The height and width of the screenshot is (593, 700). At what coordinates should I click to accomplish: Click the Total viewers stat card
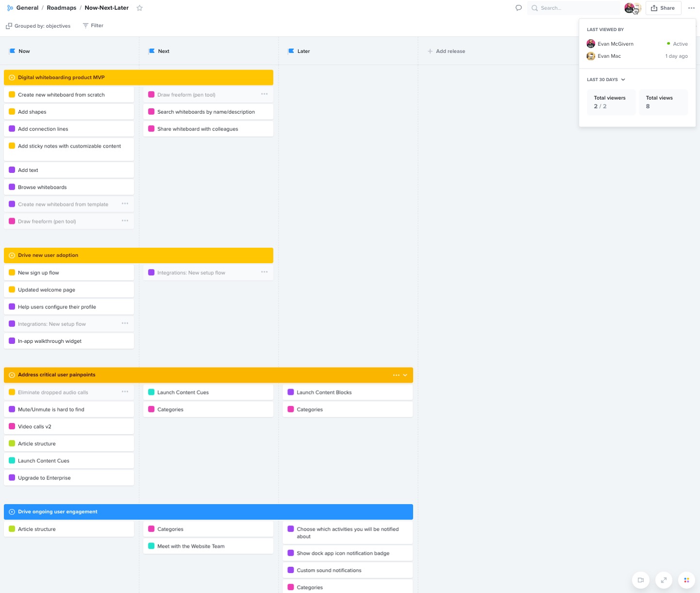611,102
